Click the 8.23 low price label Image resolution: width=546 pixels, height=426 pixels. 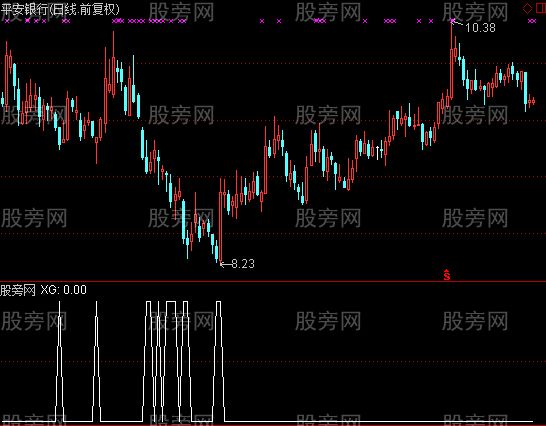tap(243, 264)
